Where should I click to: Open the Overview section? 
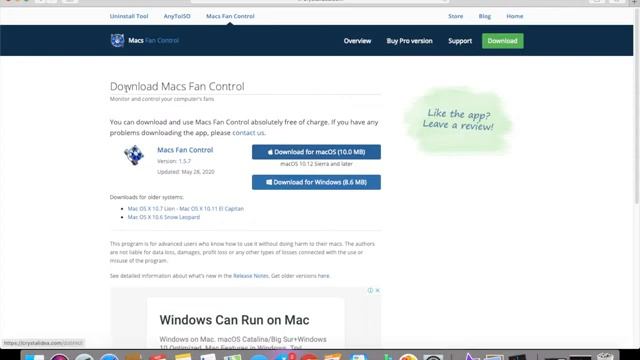point(357,41)
